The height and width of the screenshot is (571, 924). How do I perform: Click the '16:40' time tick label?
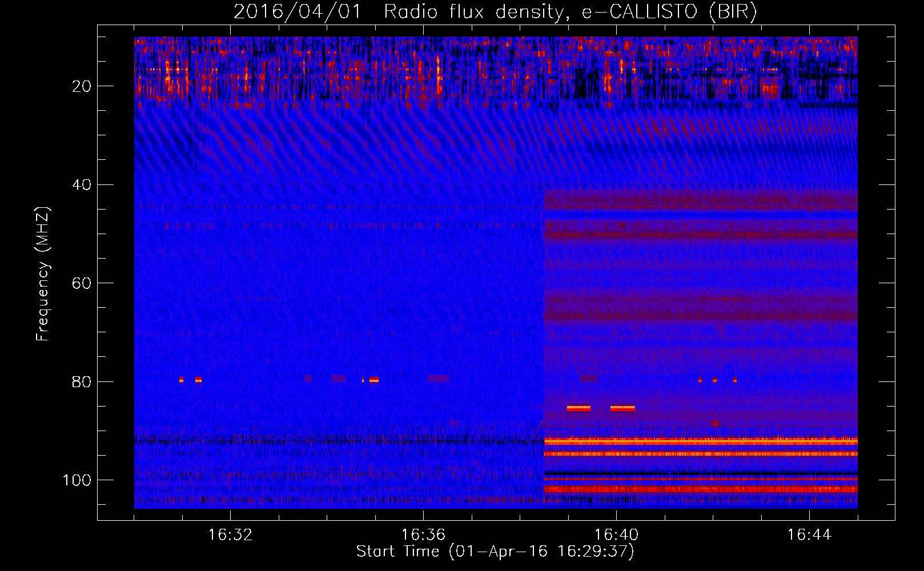616,535
